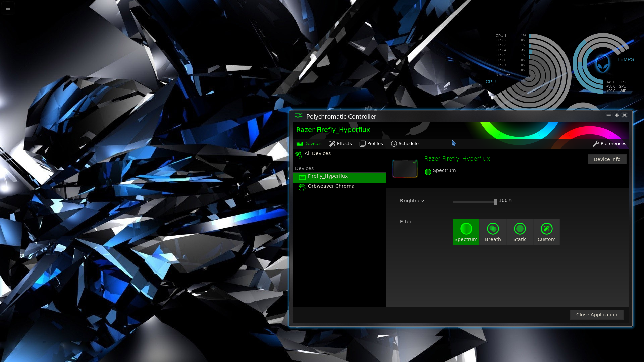Open Preferences via the wrench icon
The width and height of the screenshot is (644, 362).
click(x=596, y=143)
